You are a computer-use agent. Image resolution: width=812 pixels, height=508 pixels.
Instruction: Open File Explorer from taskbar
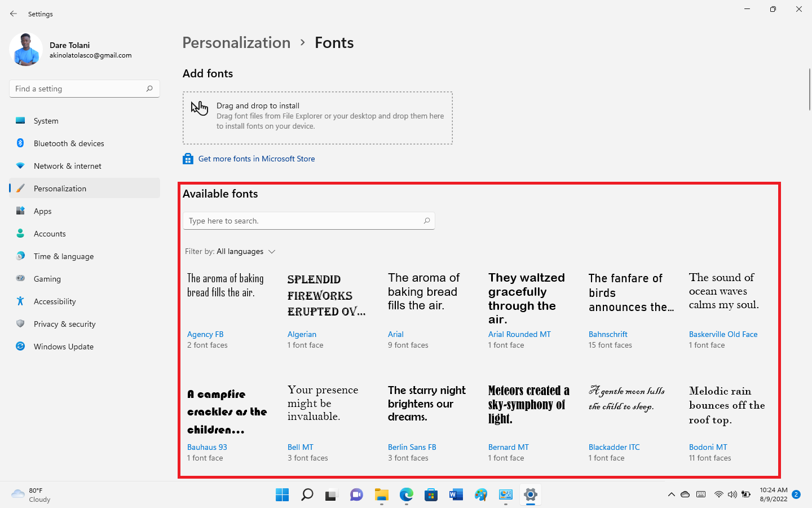pyautogui.click(x=382, y=495)
